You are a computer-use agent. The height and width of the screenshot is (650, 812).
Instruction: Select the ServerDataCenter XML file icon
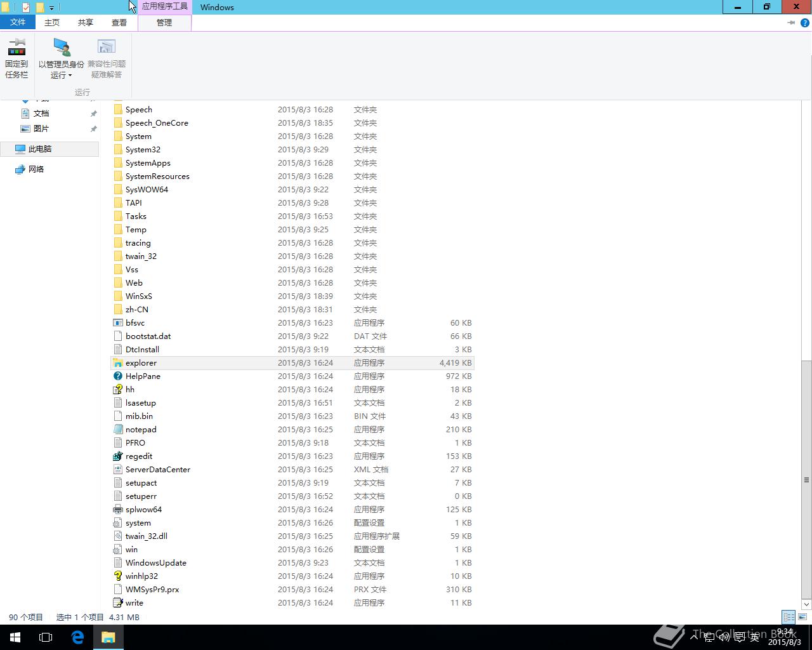click(117, 469)
